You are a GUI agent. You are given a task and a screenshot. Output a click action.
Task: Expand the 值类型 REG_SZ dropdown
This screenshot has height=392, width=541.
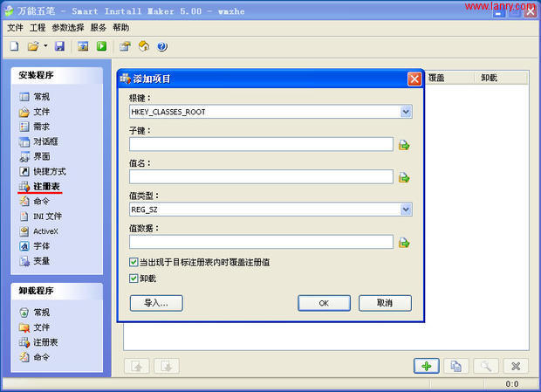click(x=406, y=210)
